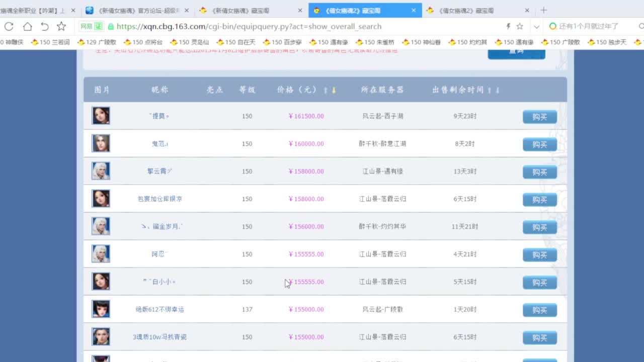Sort remaining sale time ascending arrow
Viewport: 644px width, 362px height.
click(489, 90)
